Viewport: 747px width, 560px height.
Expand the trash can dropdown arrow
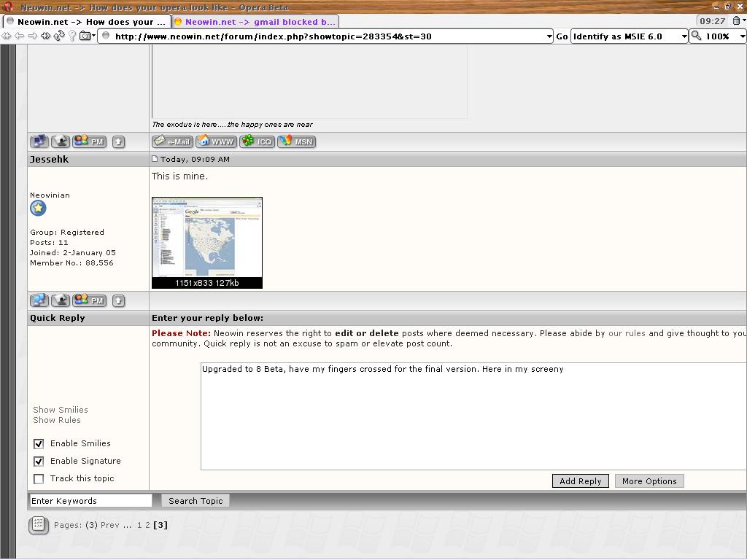[x=743, y=20]
